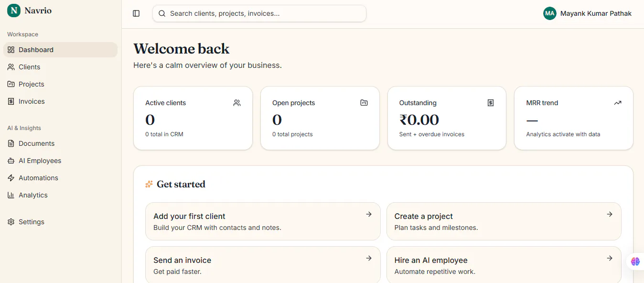Image resolution: width=644 pixels, height=283 pixels.
Task: Click the Automations lightning bolt icon
Action: 11,178
